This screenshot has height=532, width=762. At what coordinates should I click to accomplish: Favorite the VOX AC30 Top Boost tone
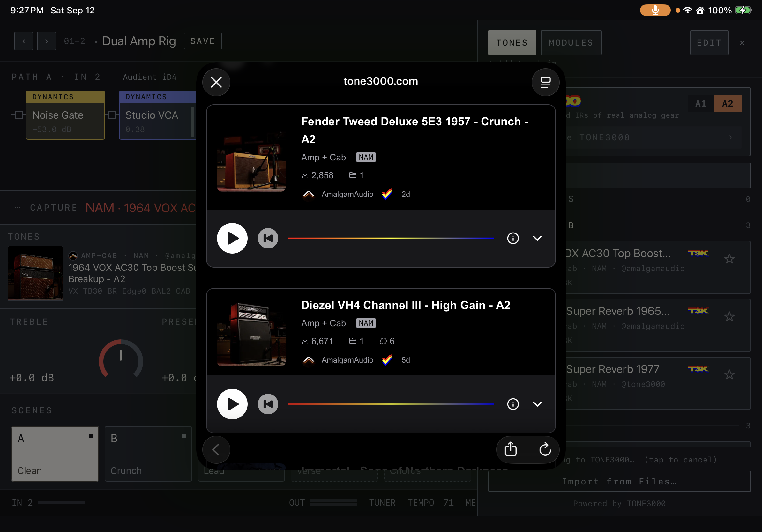[729, 259]
